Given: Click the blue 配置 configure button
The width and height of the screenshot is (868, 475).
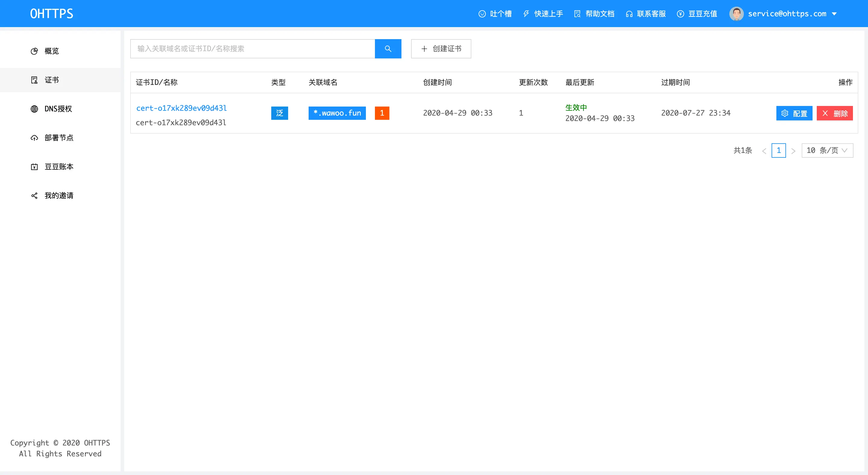Looking at the screenshot, I should pos(794,113).
